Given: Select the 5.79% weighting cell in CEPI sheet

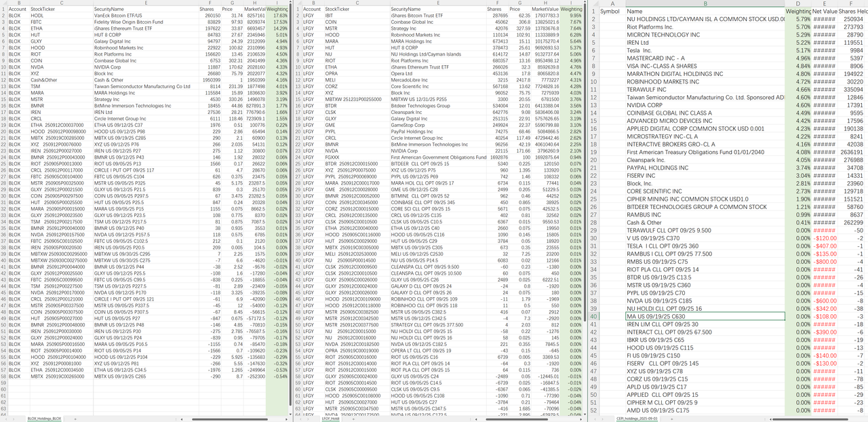Looking at the screenshot, I should [798, 19].
